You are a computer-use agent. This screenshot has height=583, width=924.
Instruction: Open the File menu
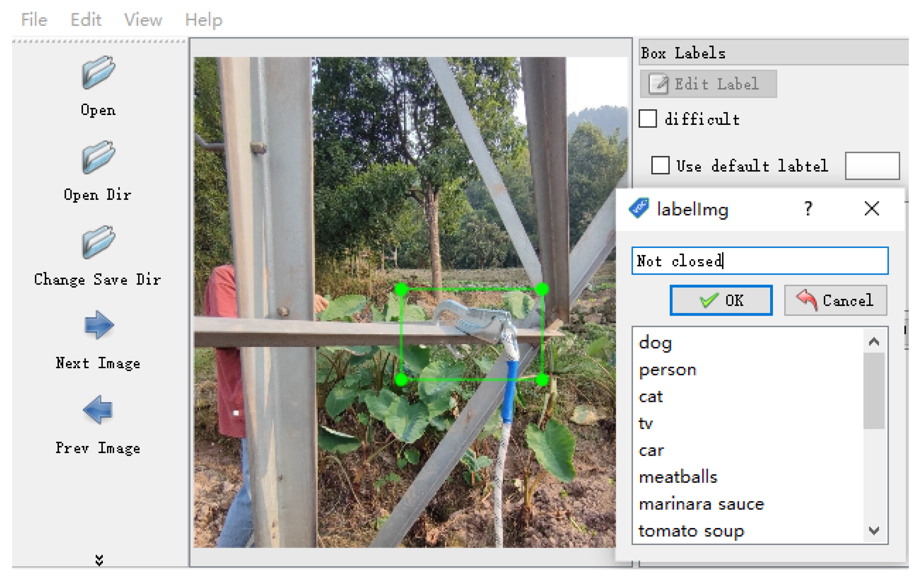point(34,19)
